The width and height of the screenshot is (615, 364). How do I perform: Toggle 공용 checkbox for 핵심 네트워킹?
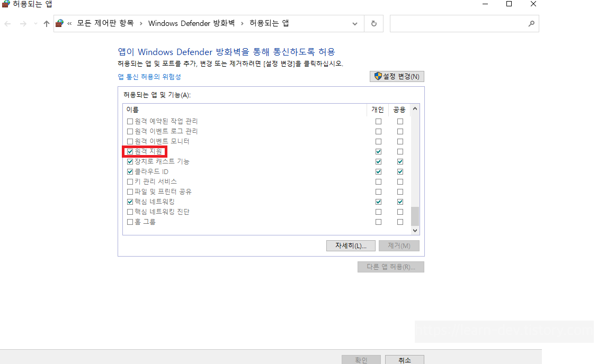[400, 202]
